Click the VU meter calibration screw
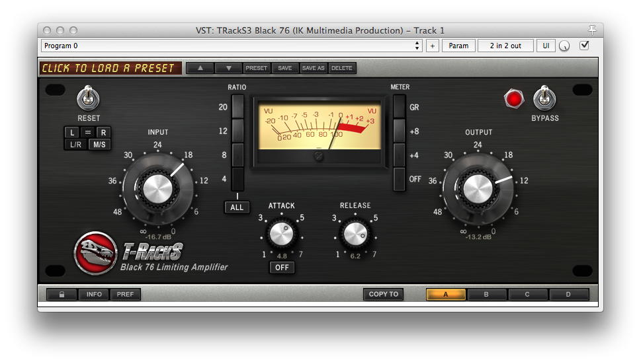The height and width of the screenshot is (364, 641). [x=318, y=156]
